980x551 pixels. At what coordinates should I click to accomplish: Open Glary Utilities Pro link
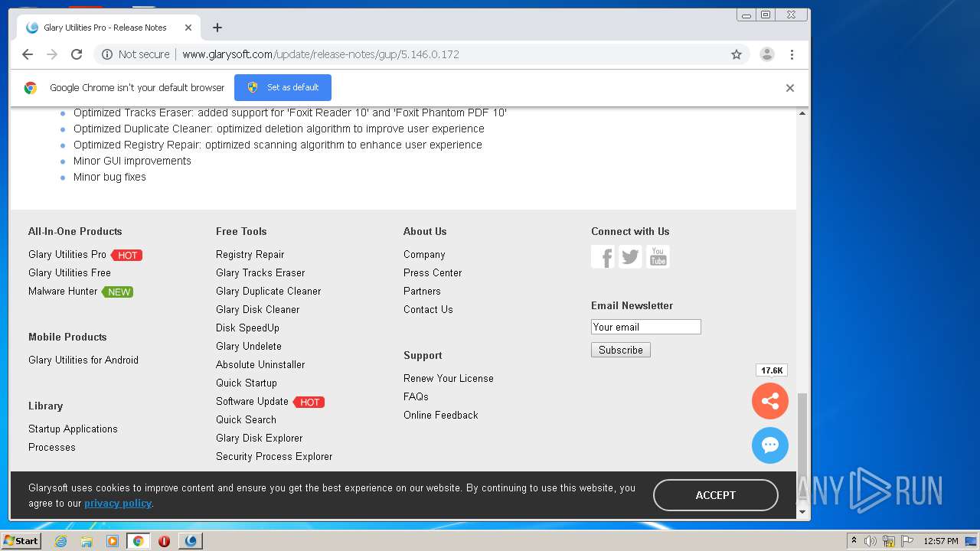(67, 254)
